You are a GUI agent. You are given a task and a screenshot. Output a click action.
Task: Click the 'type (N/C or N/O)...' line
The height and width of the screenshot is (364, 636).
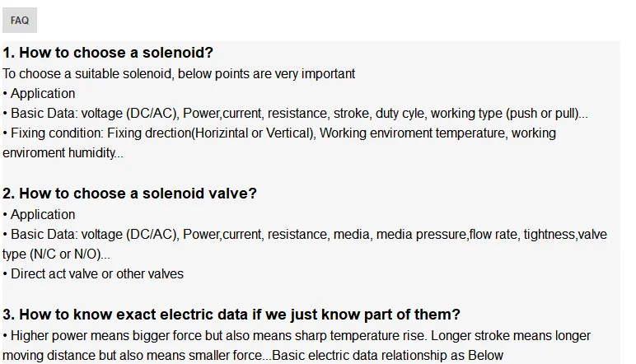click(x=56, y=254)
